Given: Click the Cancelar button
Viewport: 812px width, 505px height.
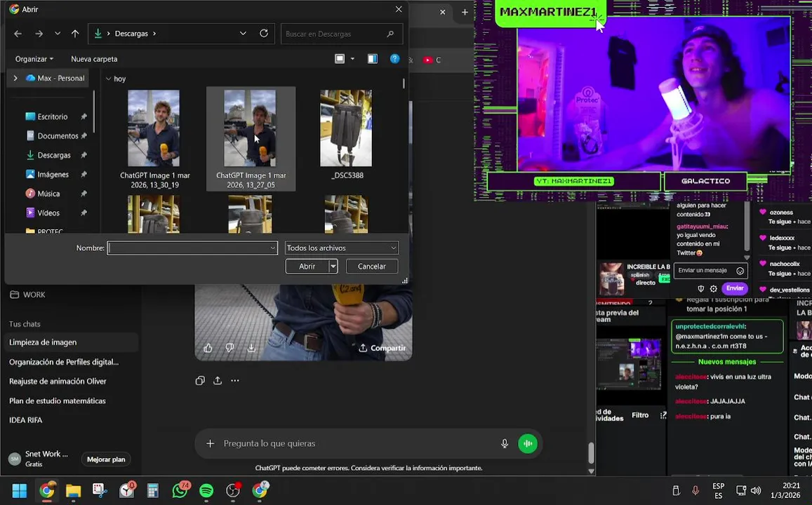Looking at the screenshot, I should [x=371, y=266].
